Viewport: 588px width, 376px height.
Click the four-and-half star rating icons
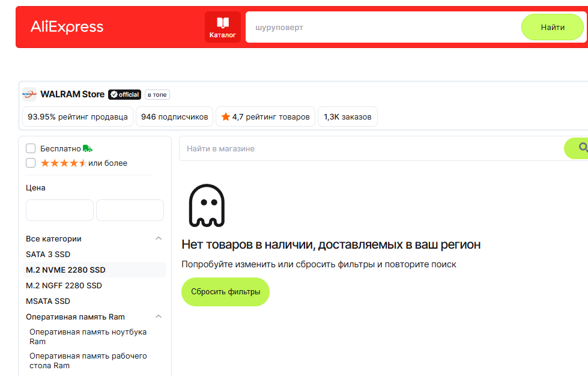coord(64,163)
